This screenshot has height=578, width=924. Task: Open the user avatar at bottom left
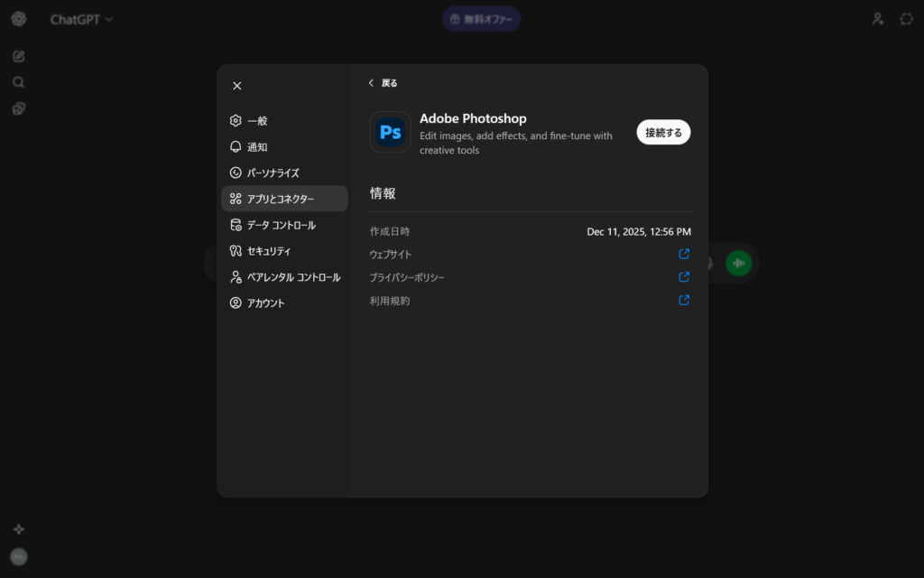point(19,556)
